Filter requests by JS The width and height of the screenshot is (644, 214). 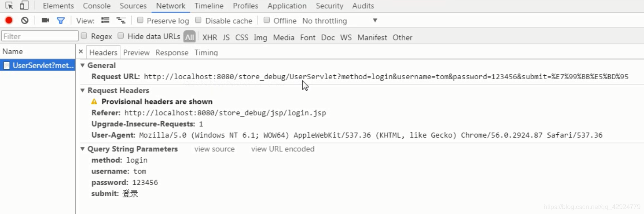[226, 37]
